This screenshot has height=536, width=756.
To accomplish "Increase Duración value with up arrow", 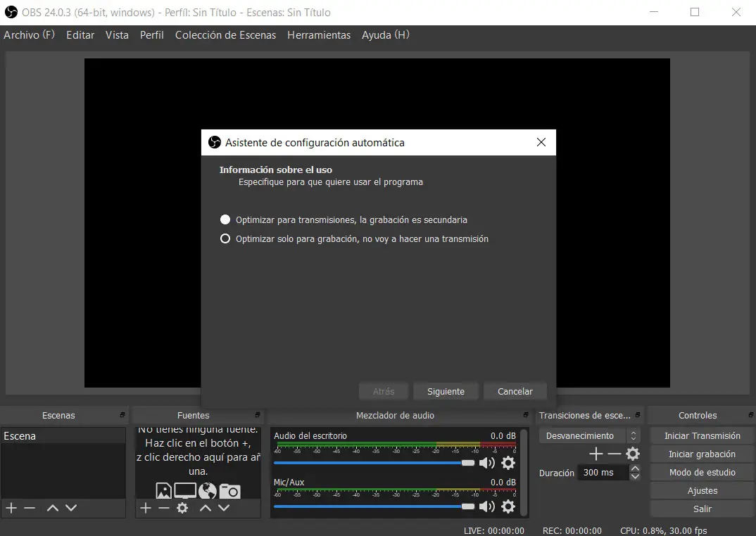I will point(635,468).
